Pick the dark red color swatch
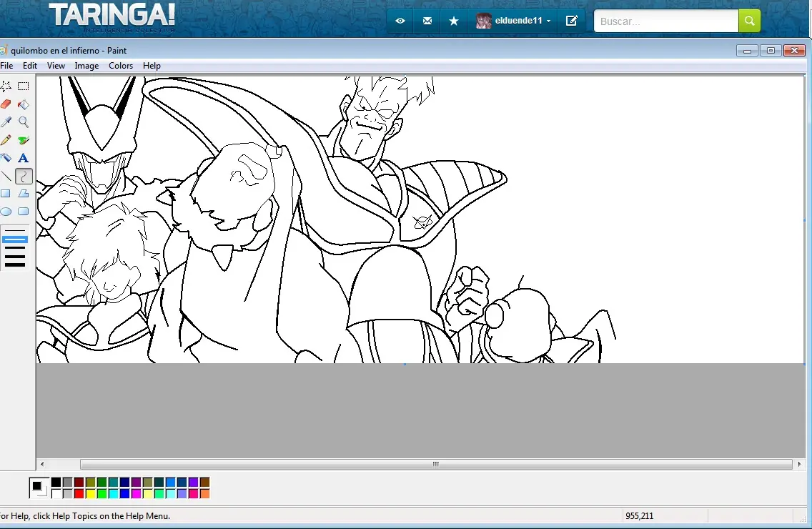 79,483
